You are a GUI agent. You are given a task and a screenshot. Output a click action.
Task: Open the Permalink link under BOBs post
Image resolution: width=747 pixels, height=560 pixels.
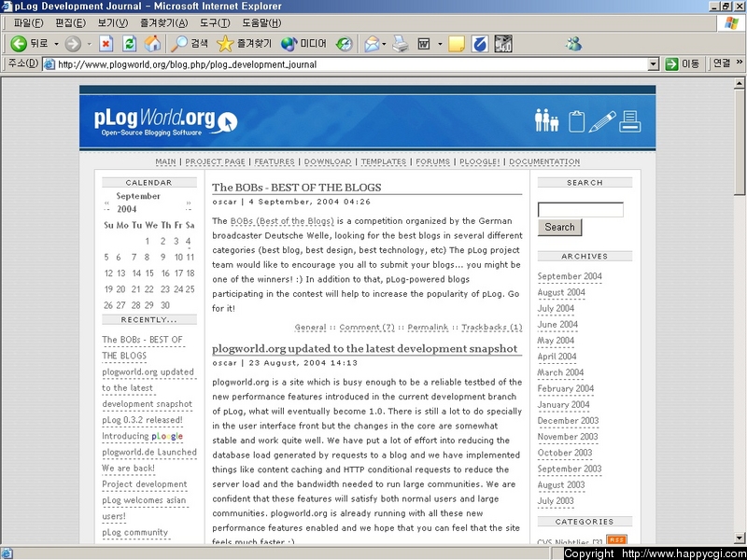pyautogui.click(x=428, y=328)
